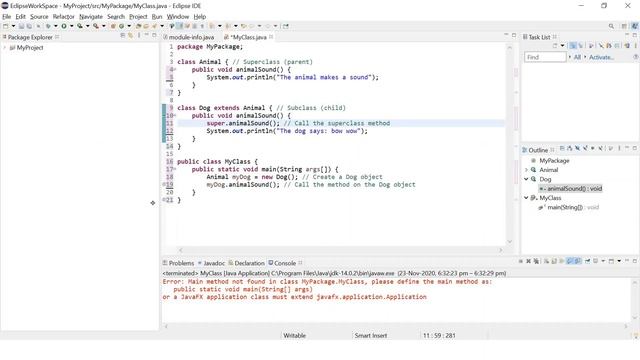
Task: Click the Focus on Workweek icon in Task List
Action: coord(591,46)
